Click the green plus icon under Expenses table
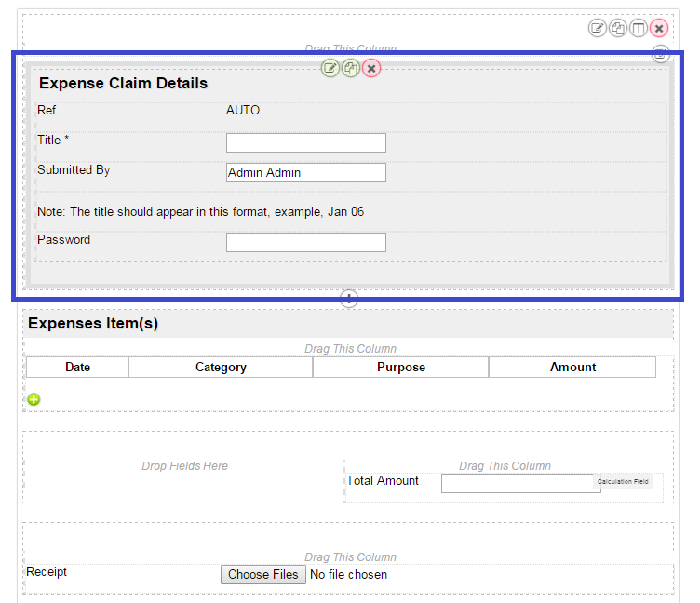The height and width of the screenshot is (603, 700). pyautogui.click(x=34, y=399)
